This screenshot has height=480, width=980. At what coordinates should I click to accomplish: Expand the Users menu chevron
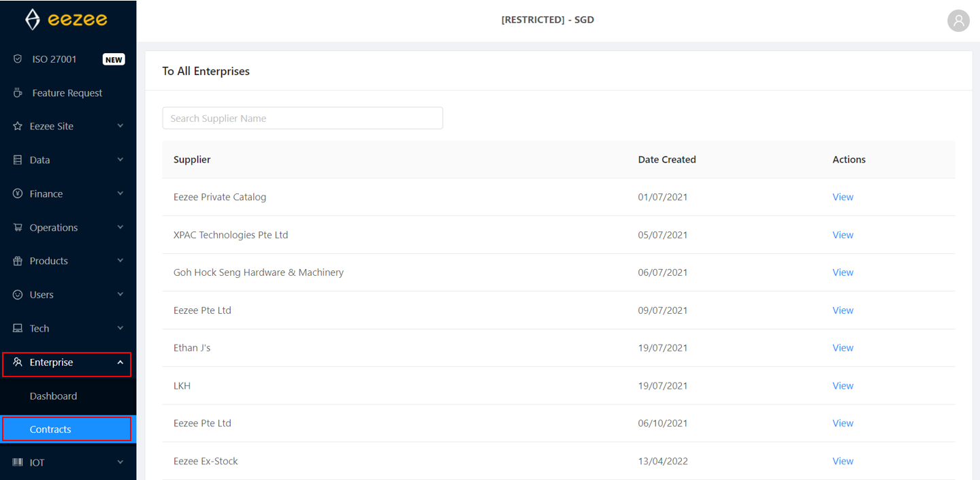(120, 295)
